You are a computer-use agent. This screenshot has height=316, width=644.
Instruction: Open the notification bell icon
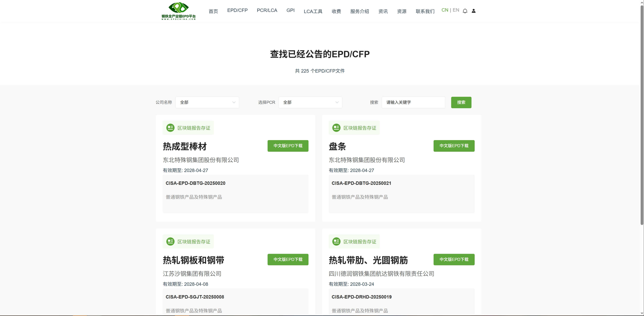click(465, 11)
